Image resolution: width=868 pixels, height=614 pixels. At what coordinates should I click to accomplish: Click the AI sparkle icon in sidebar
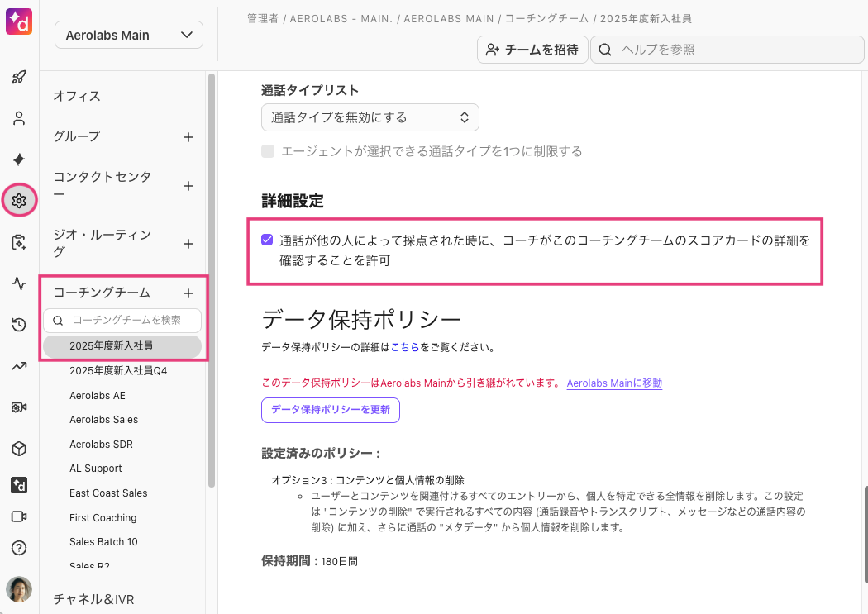(19, 159)
